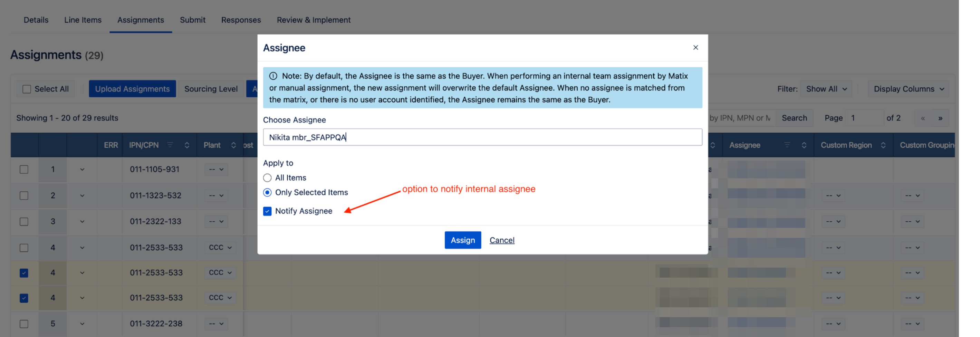This screenshot has width=980, height=337.
Task: Go to next page with » button
Action: pos(940,118)
